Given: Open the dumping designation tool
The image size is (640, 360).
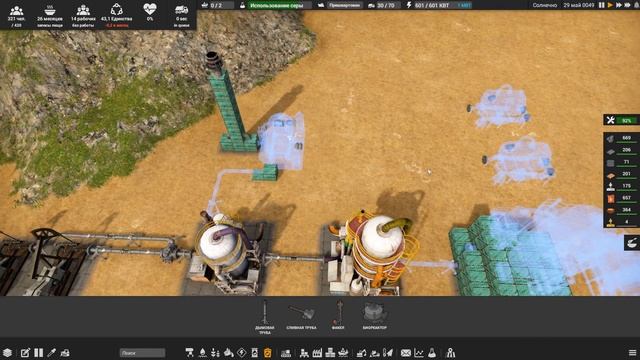Looking at the screenshot, I should point(375,353).
